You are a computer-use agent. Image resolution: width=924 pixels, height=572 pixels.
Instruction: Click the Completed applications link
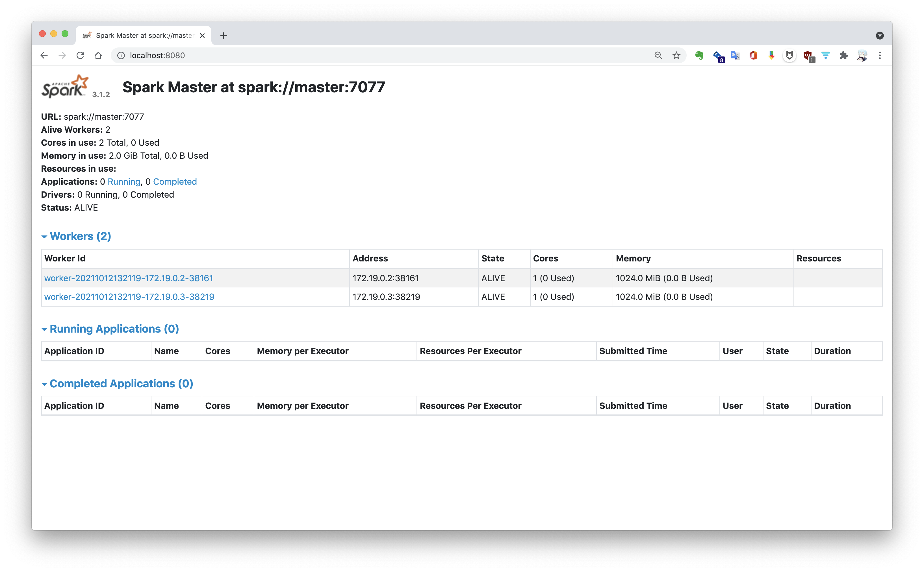[175, 182]
